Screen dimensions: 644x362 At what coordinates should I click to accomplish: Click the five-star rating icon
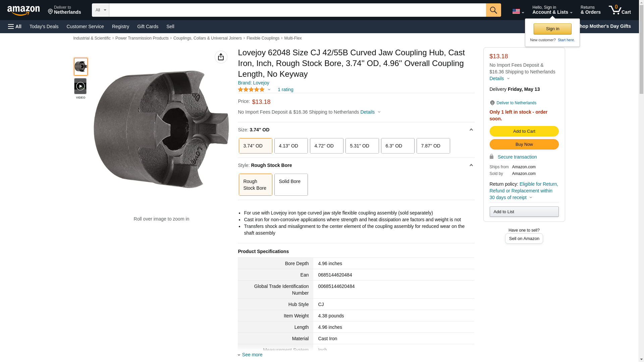click(251, 89)
